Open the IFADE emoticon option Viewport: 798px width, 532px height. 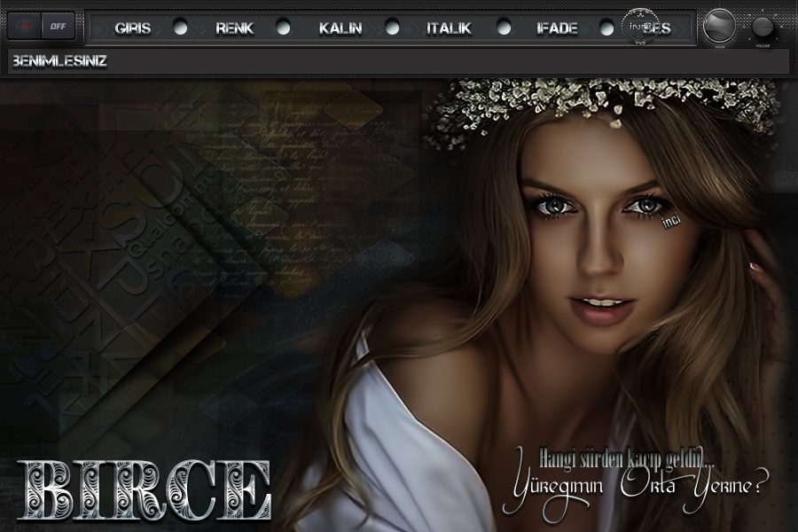[557, 27]
